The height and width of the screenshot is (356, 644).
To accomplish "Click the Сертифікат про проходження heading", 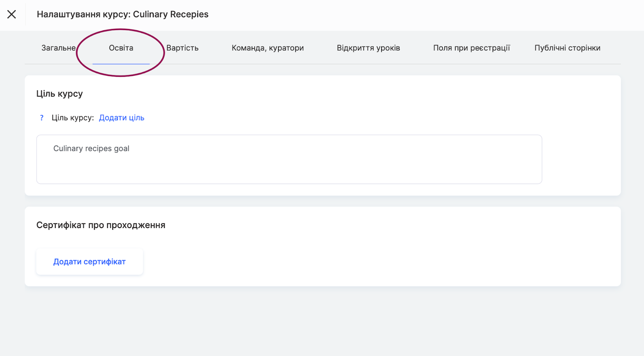I will (101, 225).
